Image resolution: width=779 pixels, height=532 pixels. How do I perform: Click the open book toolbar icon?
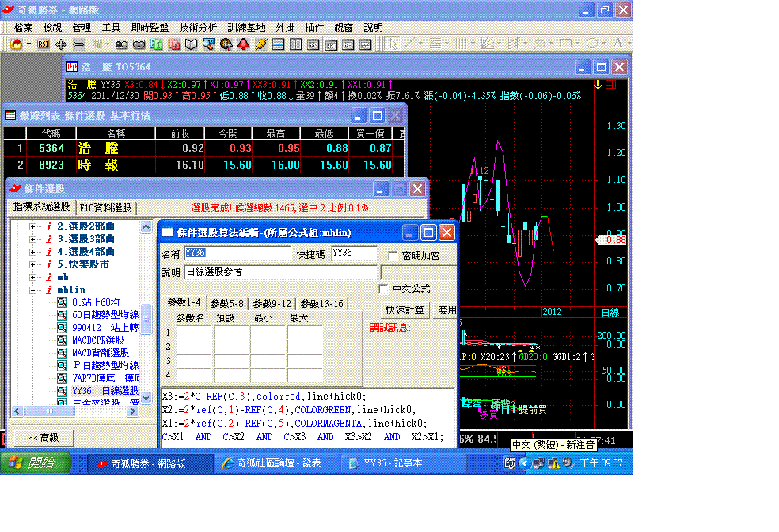[192, 44]
